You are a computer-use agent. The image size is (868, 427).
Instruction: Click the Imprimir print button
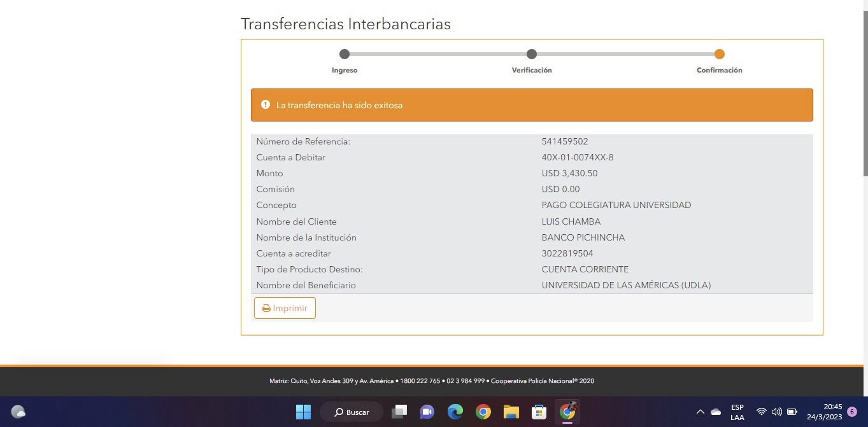(285, 308)
